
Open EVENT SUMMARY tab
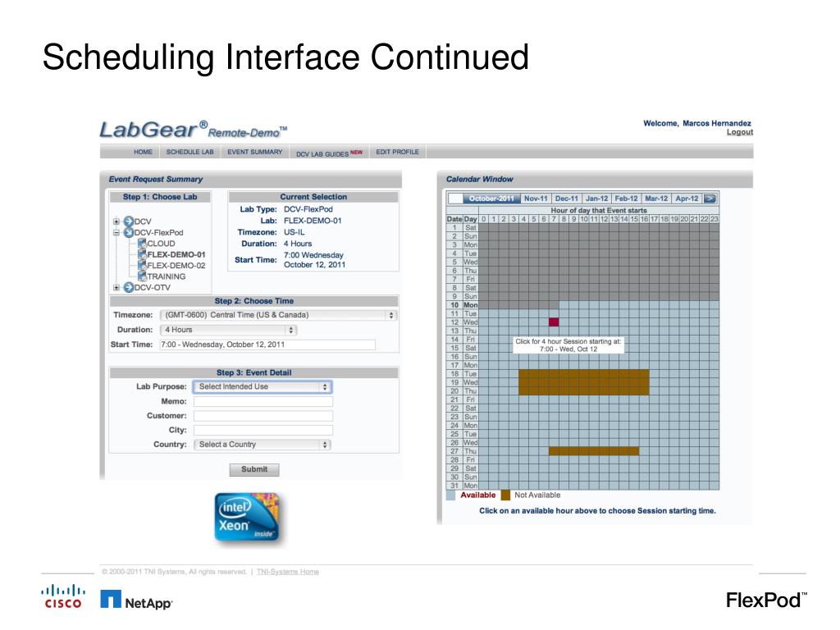[x=254, y=152]
